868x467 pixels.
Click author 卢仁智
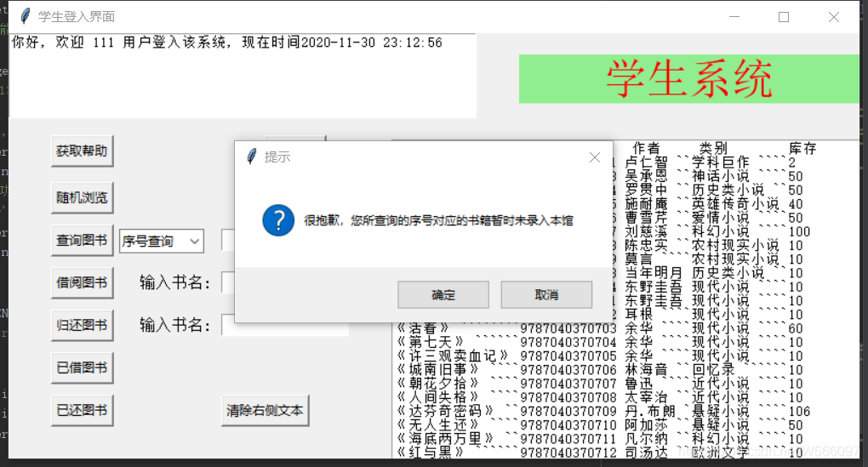tap(646, 162)
